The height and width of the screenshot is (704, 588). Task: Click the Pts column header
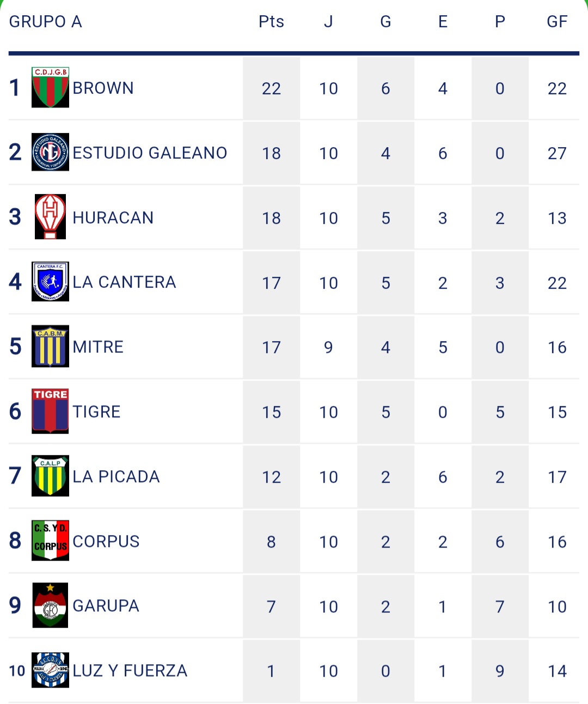tap(271, 22)
